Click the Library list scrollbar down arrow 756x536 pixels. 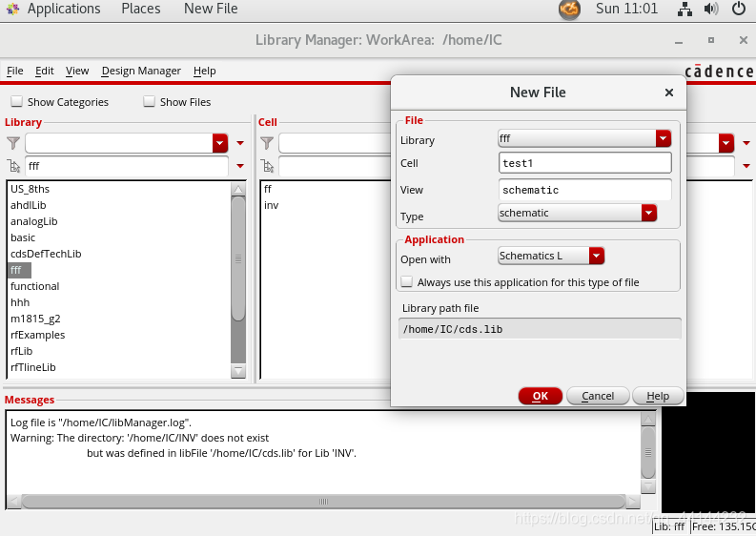238,370
